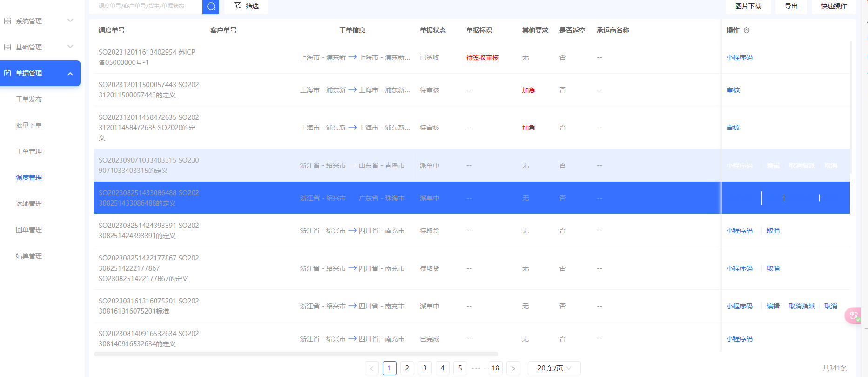Image resolution: width=868 pixels, height=377 pixels.
Task: Click 小程序码 for order SO202312011613402954
Action: point(740,57)
